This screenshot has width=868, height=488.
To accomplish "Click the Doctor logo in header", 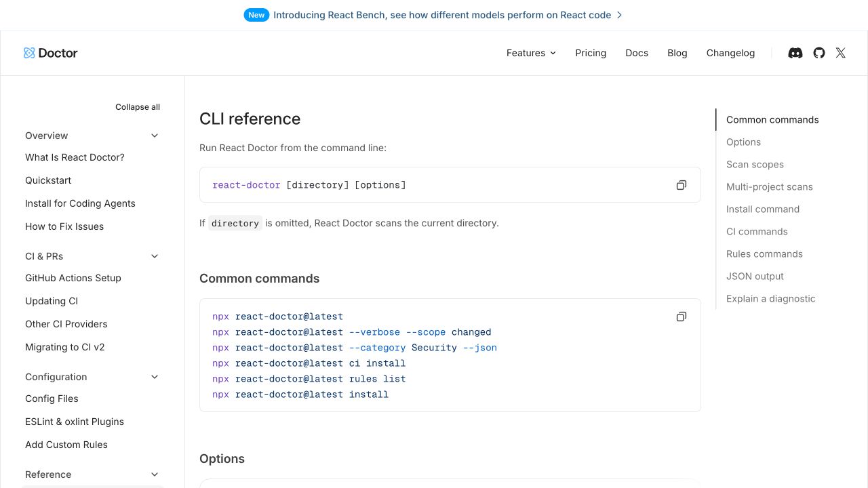I will 51,53.
